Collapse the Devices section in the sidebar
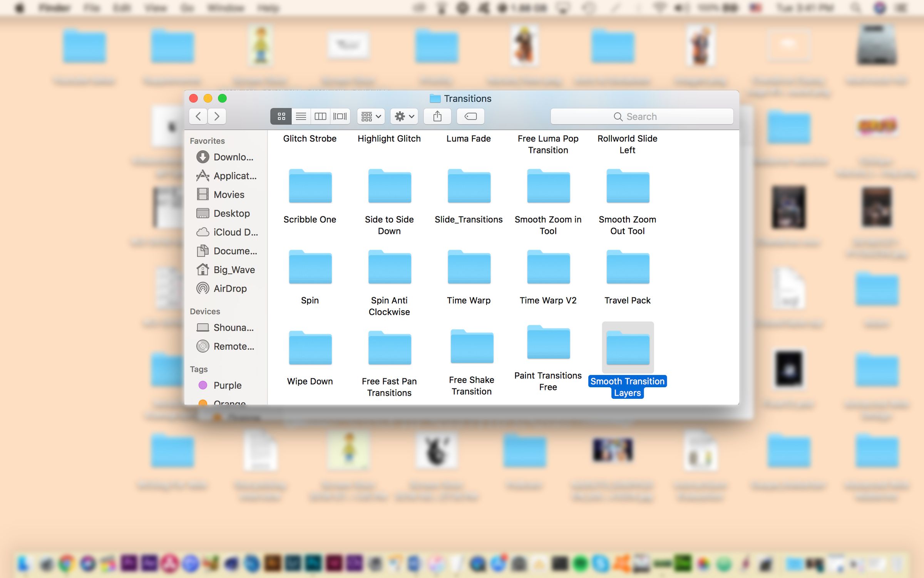Viewport: 924px width, 578px height. pyautogui.click(x=205, y=311)
